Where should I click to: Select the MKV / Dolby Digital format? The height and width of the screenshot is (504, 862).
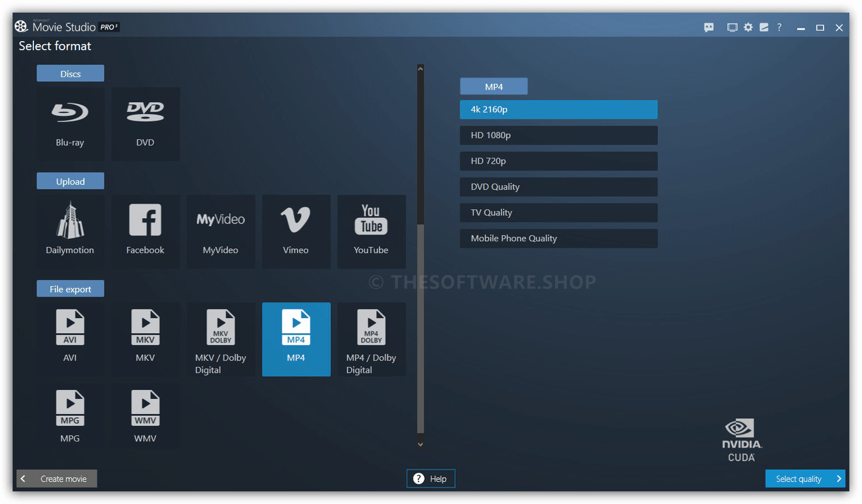pos(221,339)
